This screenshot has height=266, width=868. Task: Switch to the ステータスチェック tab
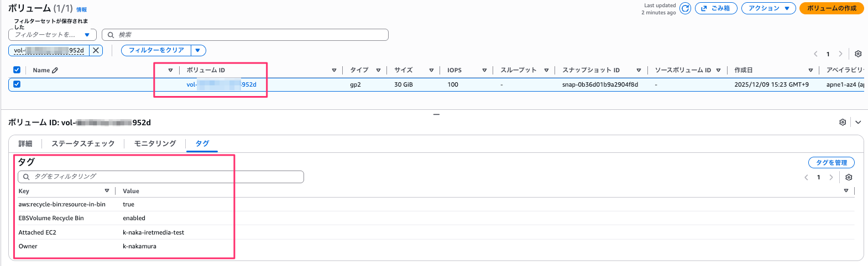pos(83,143)
